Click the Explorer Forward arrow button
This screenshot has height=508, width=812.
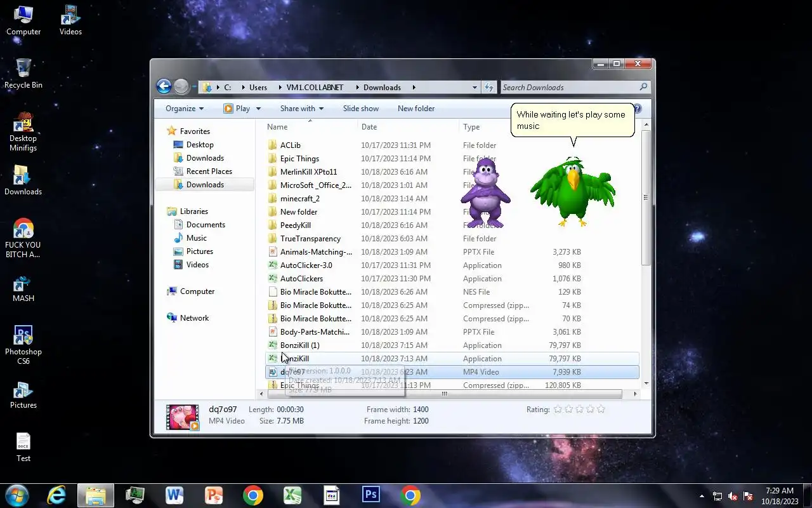pyautogui.click(x=181, y=86)
